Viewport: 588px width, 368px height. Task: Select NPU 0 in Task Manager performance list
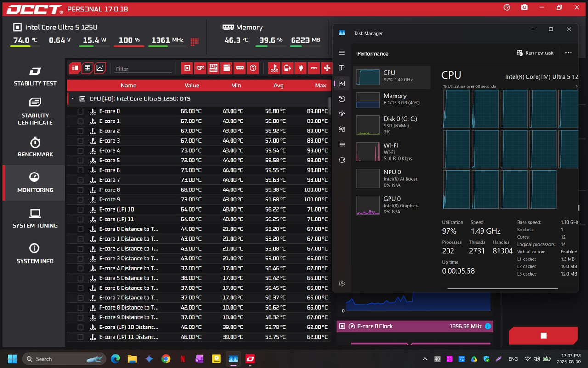pyautogui.click(x=392, y=178)
